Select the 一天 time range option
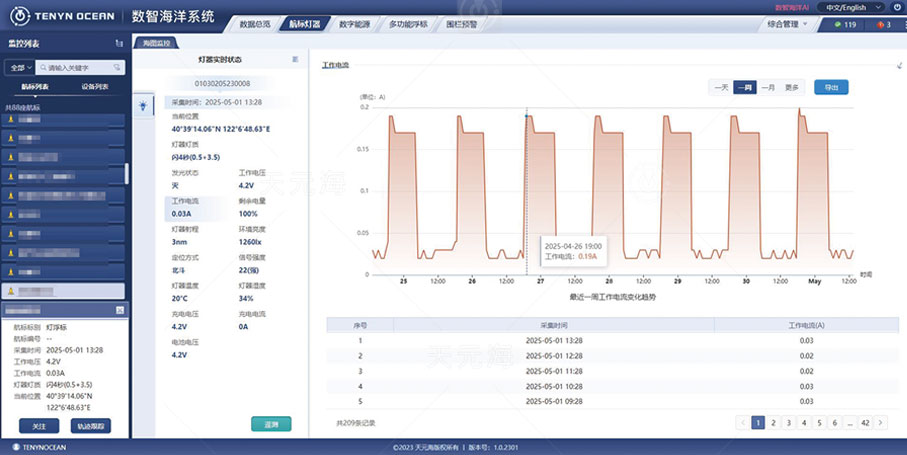The height and width of the screenshot is (455, 907). point(720,87)
